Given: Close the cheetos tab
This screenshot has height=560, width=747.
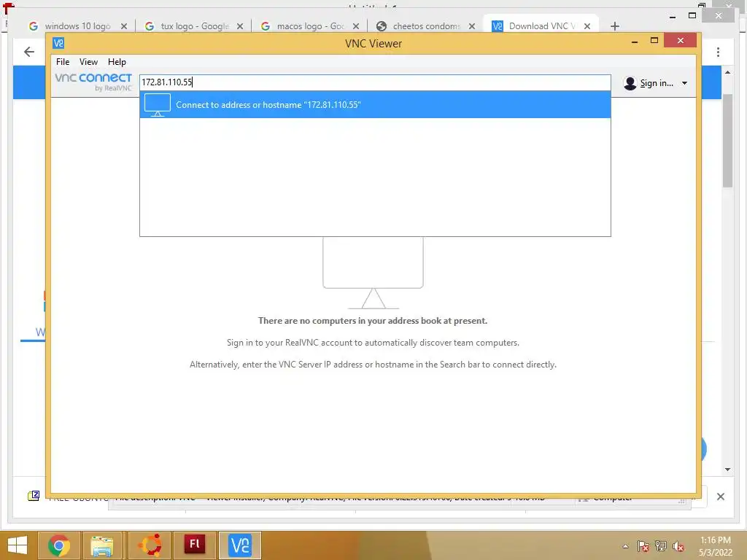Looking at the screenshot, I should click(x=472, y=26).
